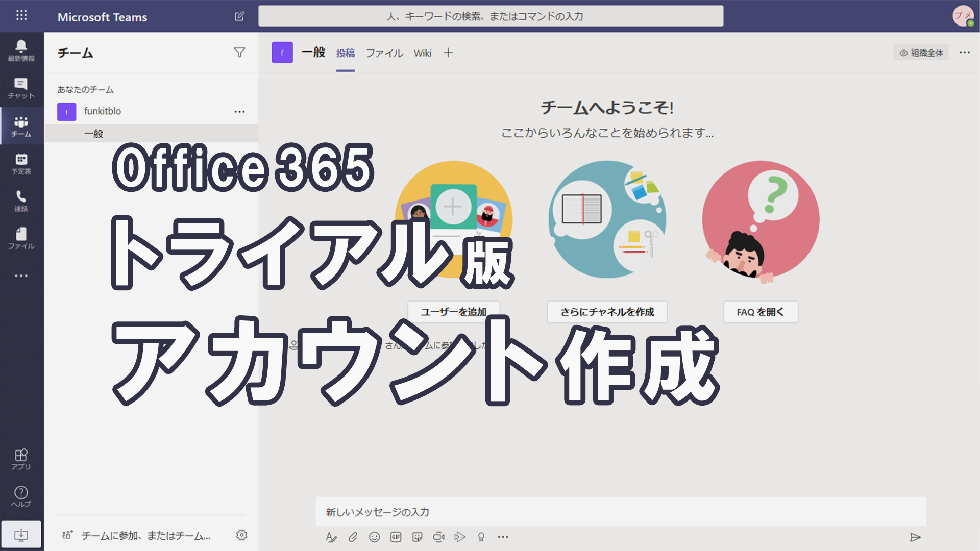980x551 pixels.
Task: Click さらにチャネルを作成 button
Action: pyautogui.click(x=607, y=312)
